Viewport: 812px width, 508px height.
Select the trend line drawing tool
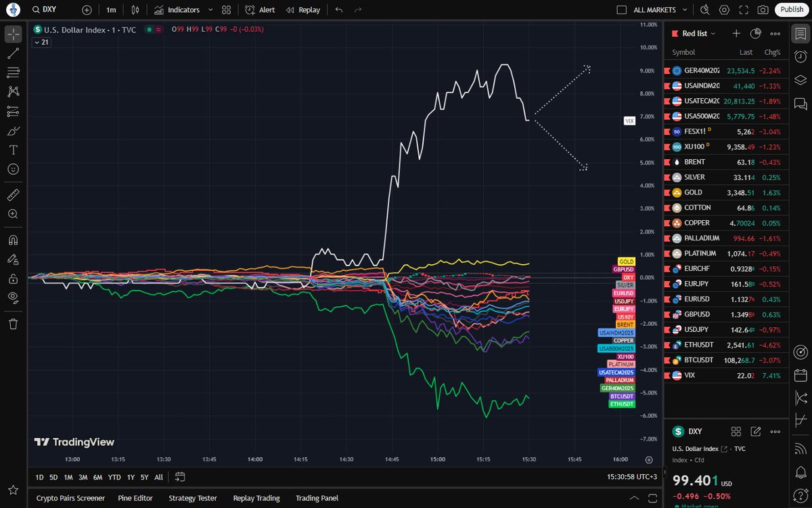14,53
